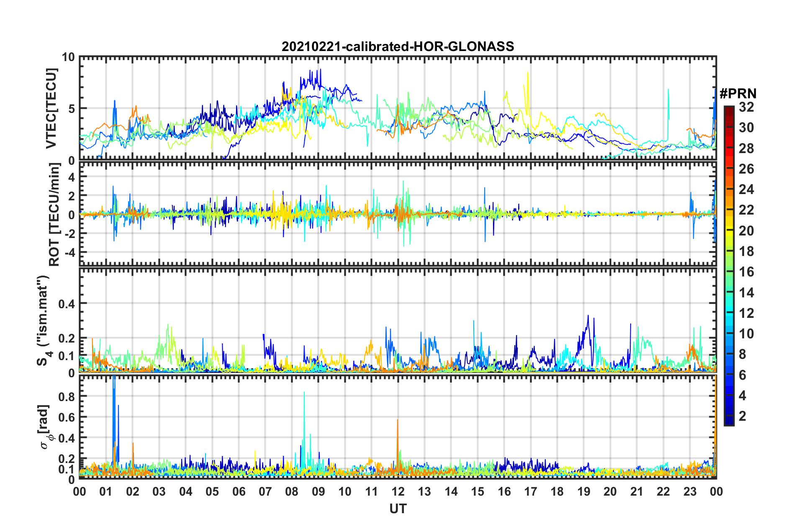Pick hour "19" on the UT axis
This screenshot has width=796, height=532.
point(584,491)
